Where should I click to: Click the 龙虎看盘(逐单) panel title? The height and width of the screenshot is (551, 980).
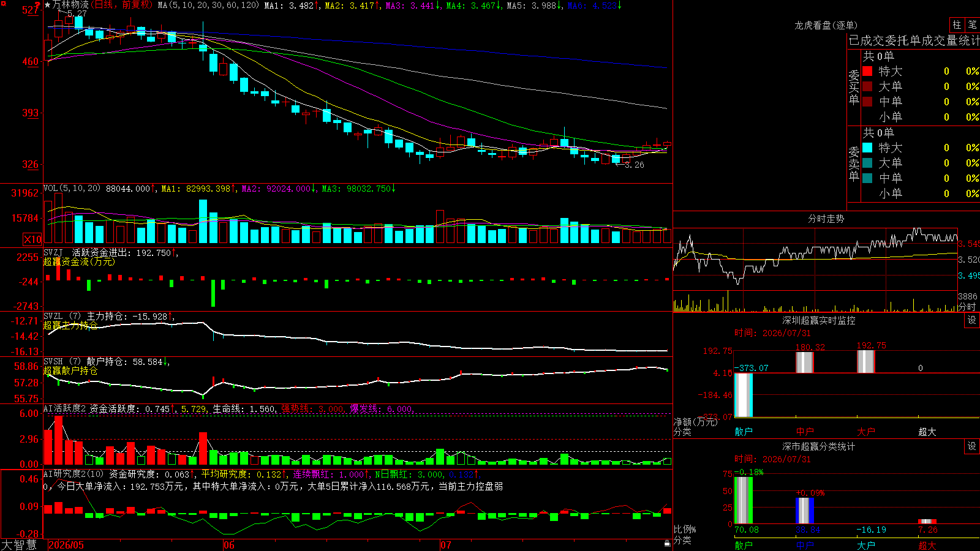pos(826,25)
